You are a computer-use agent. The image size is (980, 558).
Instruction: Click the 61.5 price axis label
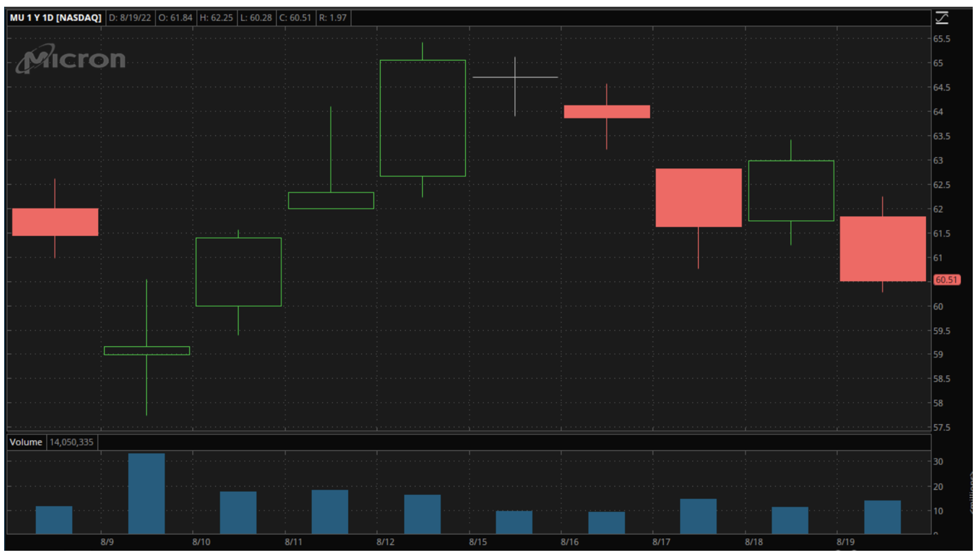pyautogui.click(x=942, y=233)
